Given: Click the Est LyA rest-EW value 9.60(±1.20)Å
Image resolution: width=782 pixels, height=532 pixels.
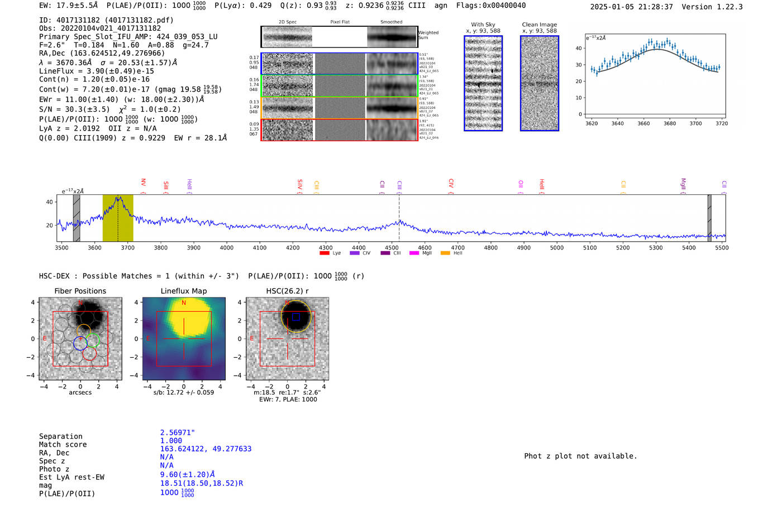Looking at the screenshot, I should pyautogui.click(x=188, y=475).
